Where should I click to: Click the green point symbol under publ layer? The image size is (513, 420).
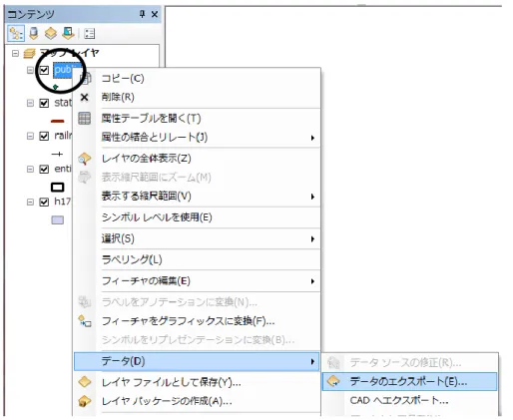click(x=55, y=87)
